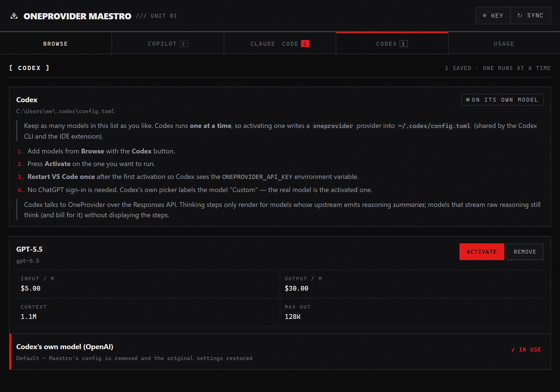Screen dimensions: 560x392
Task: Click the Restart VS Code once text
Action: pos(61,177)
